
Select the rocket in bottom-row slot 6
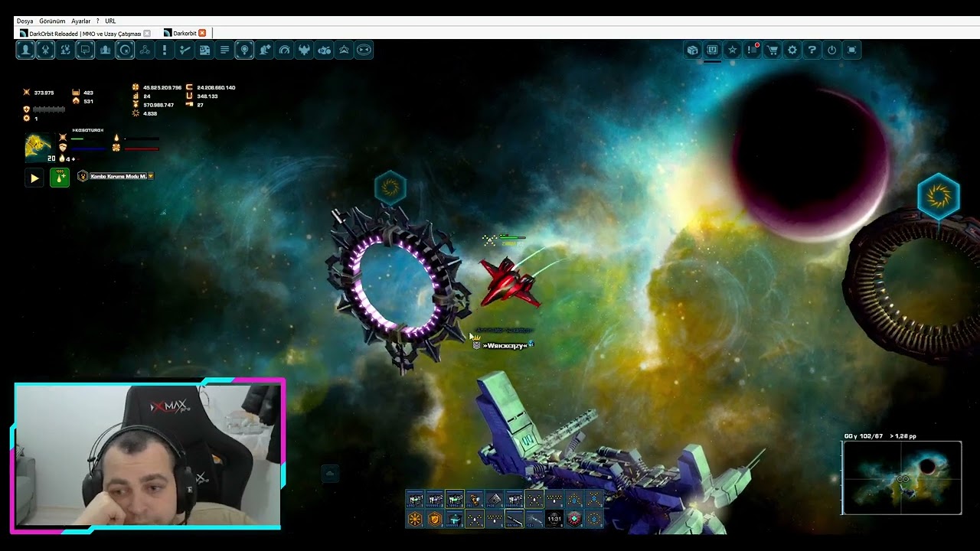[x=514, y=519]
